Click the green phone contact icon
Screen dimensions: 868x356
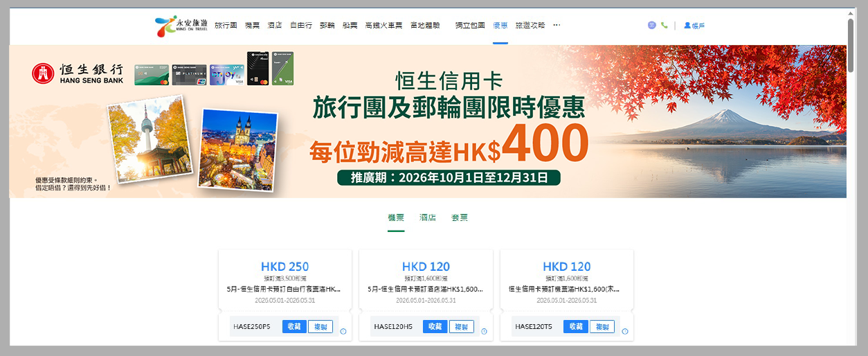664,25
